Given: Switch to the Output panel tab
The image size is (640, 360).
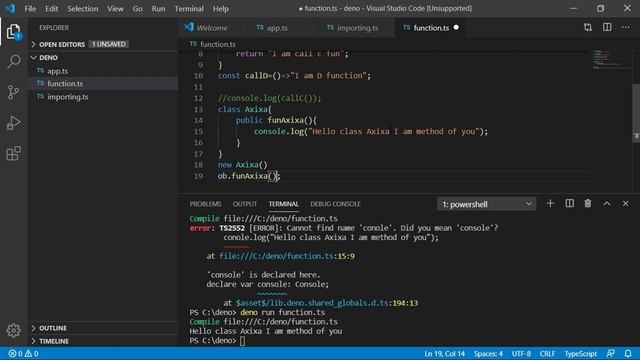Looking at the screenshot, I should [245, 204].
